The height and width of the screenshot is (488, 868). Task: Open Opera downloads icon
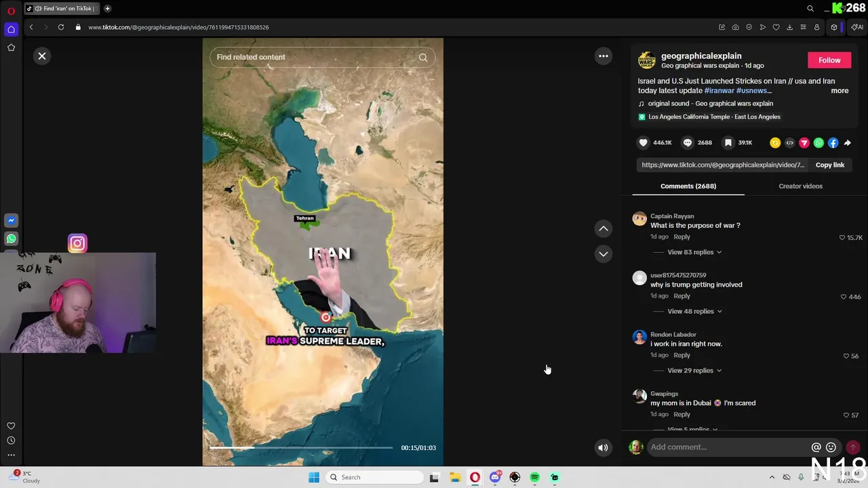coord(790,27)
